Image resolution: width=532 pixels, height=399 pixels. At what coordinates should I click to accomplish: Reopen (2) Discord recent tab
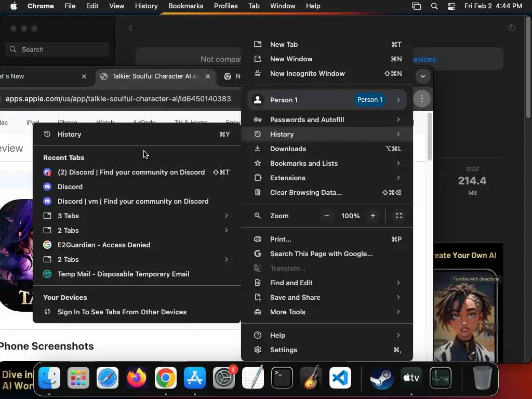pyautogui.click(x=137, y=172)
